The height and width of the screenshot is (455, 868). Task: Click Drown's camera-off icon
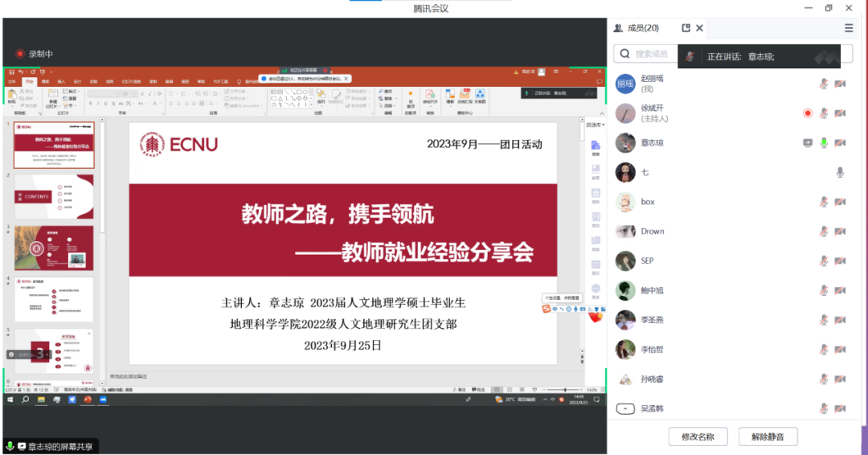[x=840, y=232]
